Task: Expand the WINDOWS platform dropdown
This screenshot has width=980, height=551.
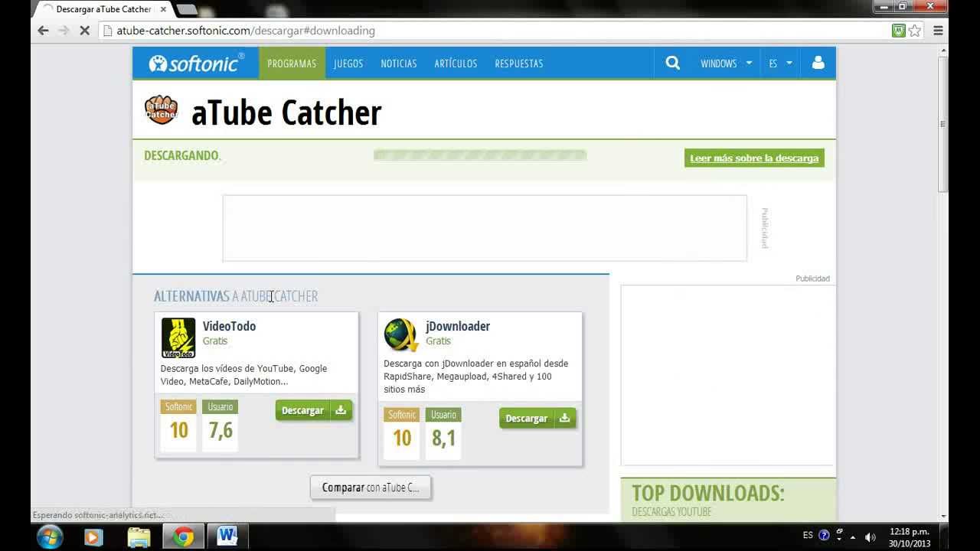Action: [726, 63]
